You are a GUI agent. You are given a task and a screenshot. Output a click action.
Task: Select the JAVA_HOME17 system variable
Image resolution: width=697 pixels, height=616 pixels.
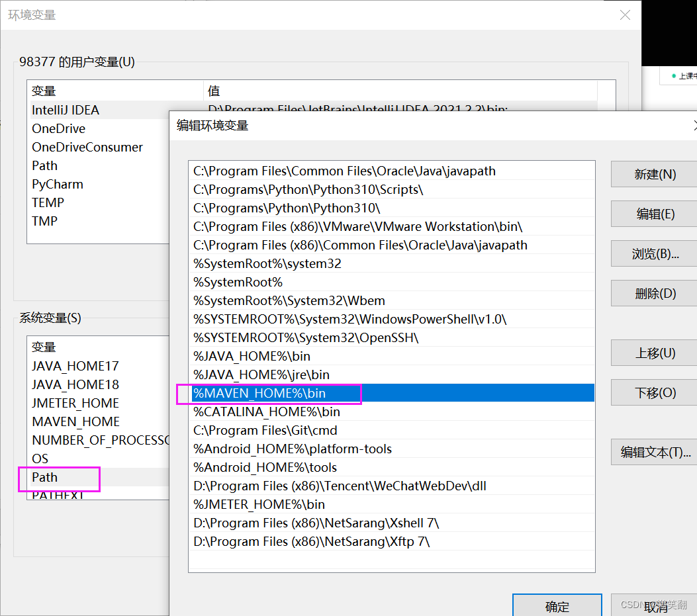point(75,365)
